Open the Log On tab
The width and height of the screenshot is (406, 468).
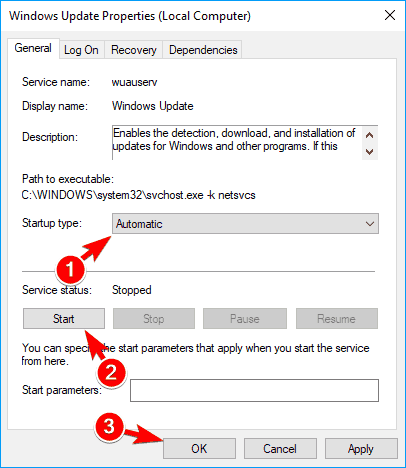[x=81, y=50]
